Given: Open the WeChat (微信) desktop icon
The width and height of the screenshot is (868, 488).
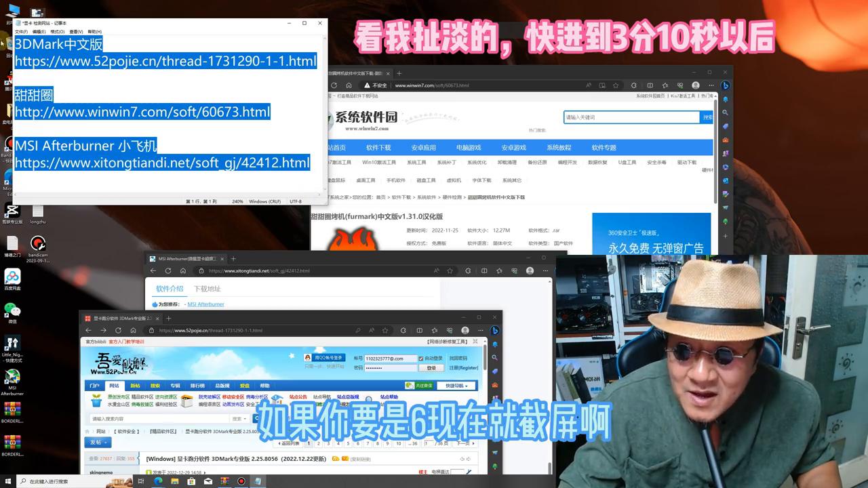Looking at the screenshot, I should click(x=14, y=308).
